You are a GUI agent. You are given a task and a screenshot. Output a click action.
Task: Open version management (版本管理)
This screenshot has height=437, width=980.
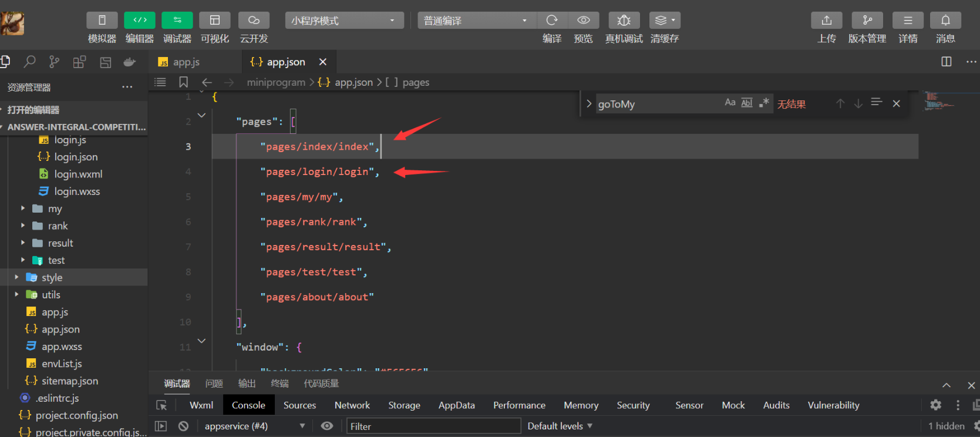(x=867, y=21)
